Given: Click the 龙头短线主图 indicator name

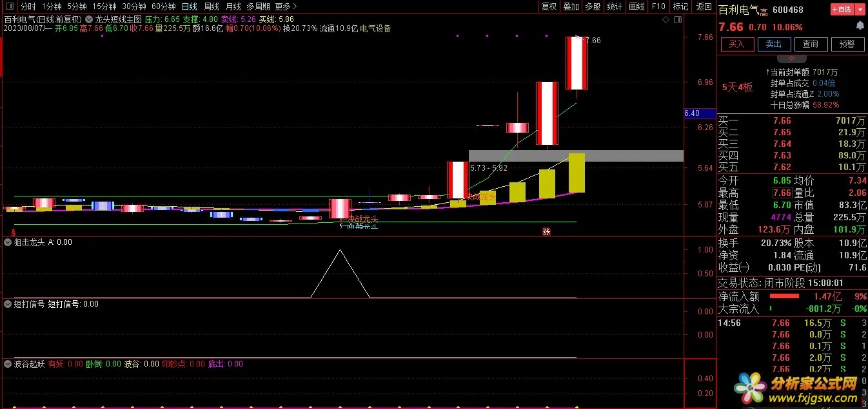Looking at the screenshot, I should [118, 19].
